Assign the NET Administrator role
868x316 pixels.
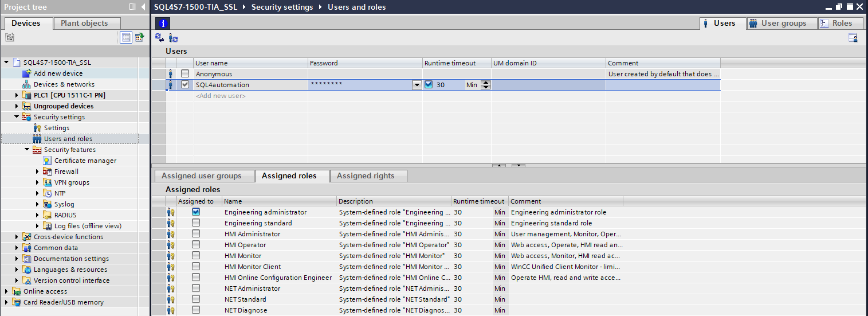tap(196, 288)
